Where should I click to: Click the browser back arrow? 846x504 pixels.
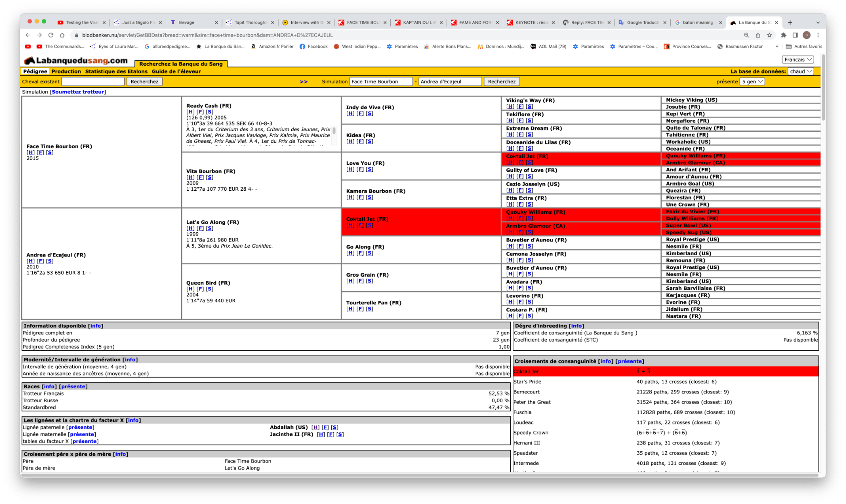click(28, 35)
